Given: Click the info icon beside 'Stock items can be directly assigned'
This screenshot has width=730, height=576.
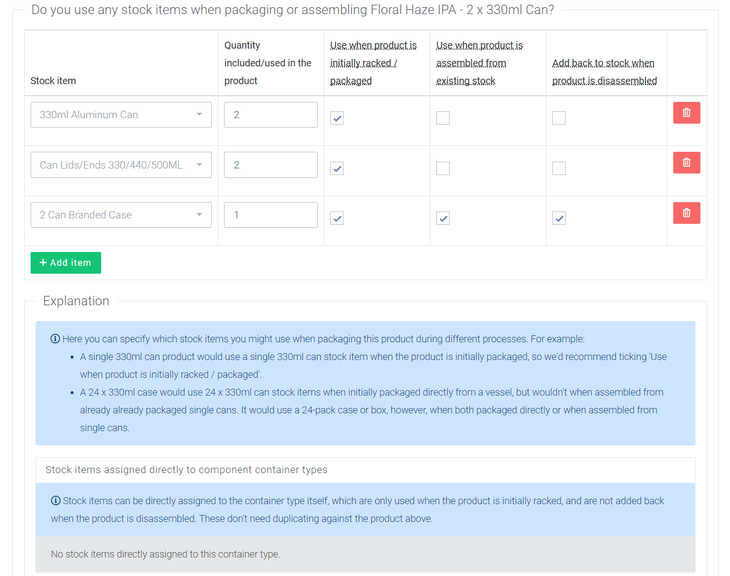Looking at the screenshot, I should [55, 500].
